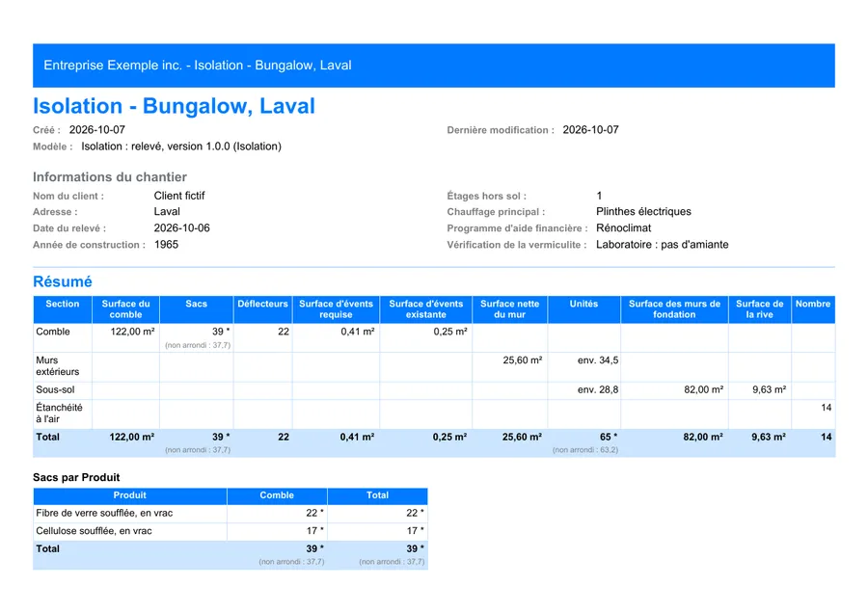The image size is (868, 613).
Task: Select the client name Client fictif
Action: (x=179, y=196)
